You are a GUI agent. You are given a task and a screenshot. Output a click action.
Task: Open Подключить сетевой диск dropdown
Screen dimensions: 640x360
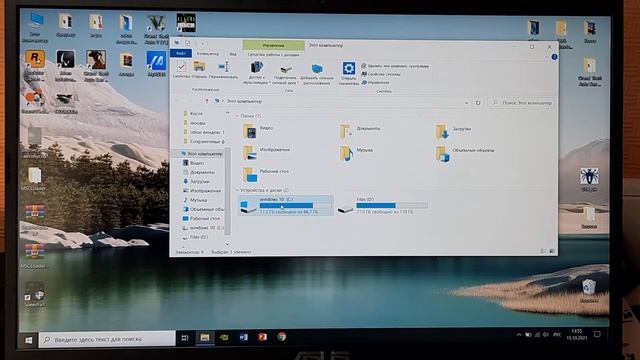tap(285, 73)
